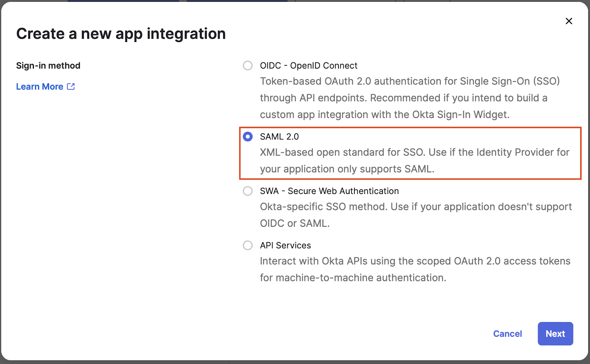This screenshot has height=364, width=590.
Task: Cancel creating the app integration
Action: click(x=507, y=334)
